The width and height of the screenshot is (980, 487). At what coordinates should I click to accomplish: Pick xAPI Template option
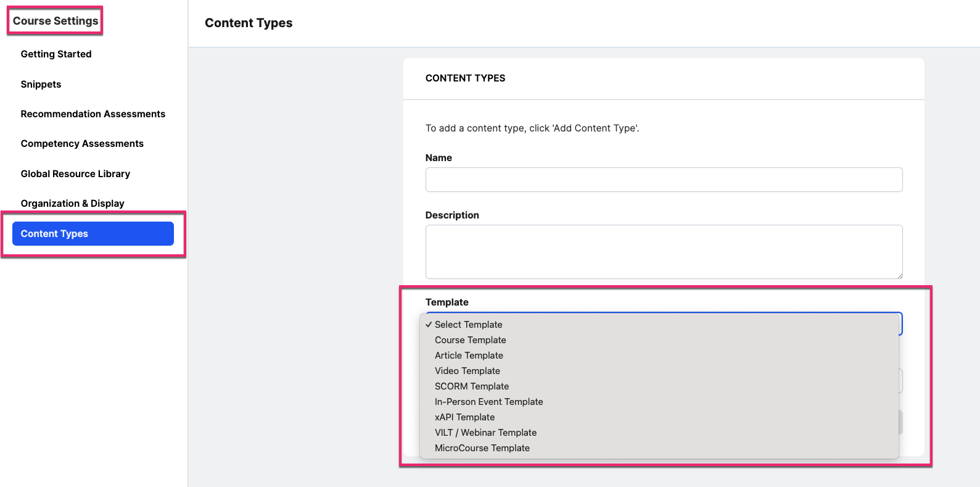pyautogui.click(x=659, y=417)
